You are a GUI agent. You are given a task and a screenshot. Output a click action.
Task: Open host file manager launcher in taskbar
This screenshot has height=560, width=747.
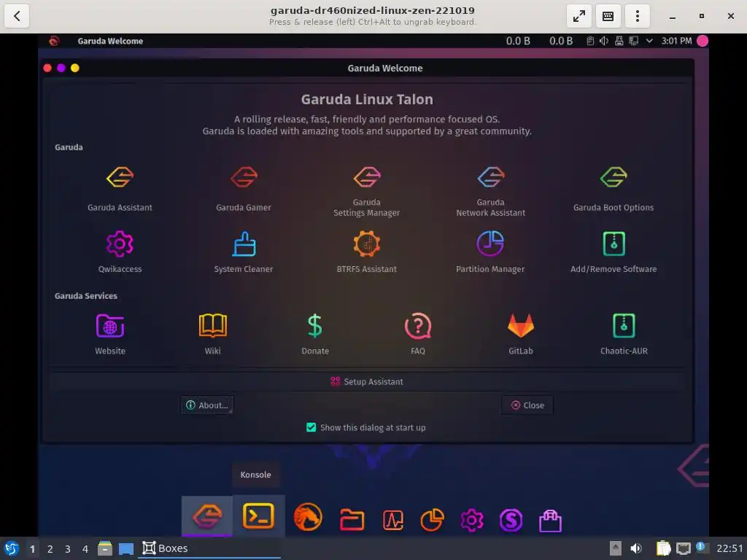(105, 548)
